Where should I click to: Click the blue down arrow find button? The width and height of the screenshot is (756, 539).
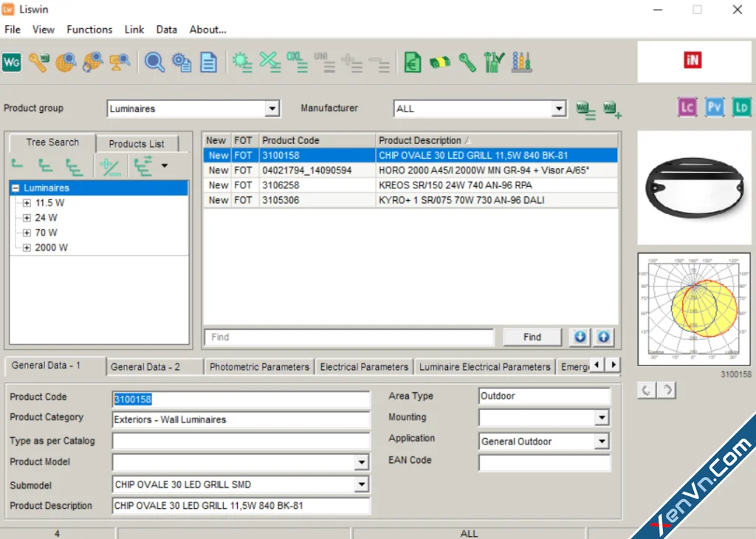(x=580, y=337)
